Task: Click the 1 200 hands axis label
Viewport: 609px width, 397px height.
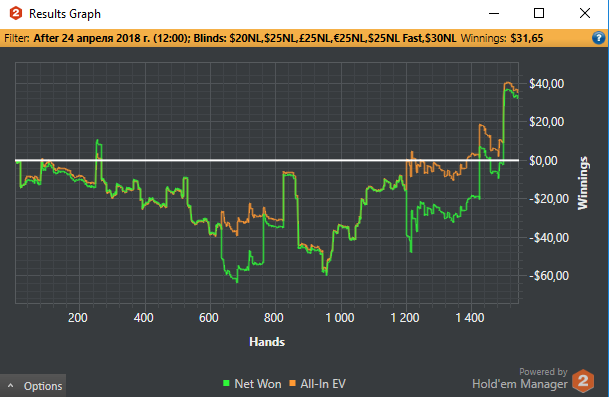Action: pyautogui.click(x=405, y=318)
